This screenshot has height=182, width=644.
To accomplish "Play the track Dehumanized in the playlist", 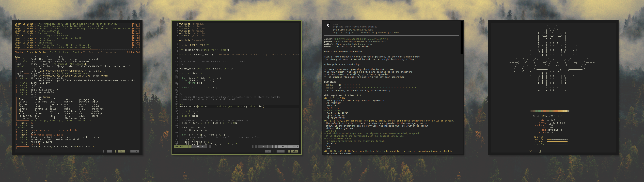I will tap(45, 43).
